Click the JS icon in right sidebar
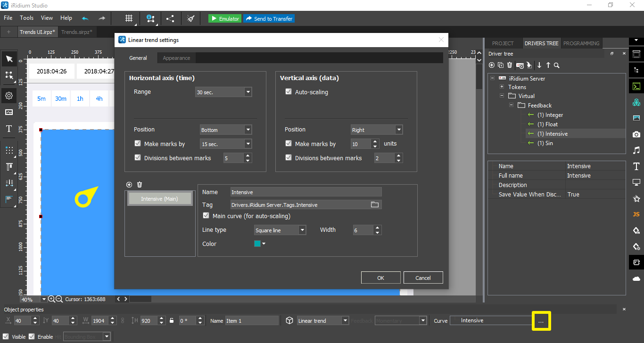The image size is (644, 343). 636,214
